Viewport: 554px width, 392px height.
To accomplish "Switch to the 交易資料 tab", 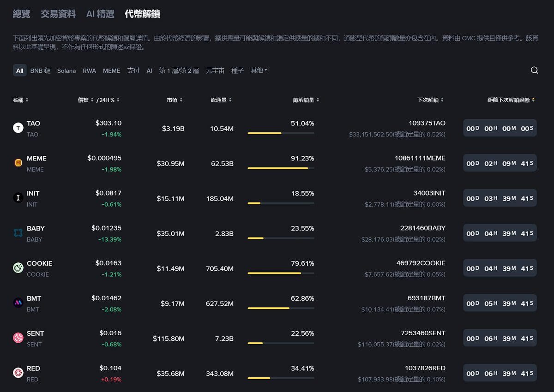I will click(x=58, y=14).
